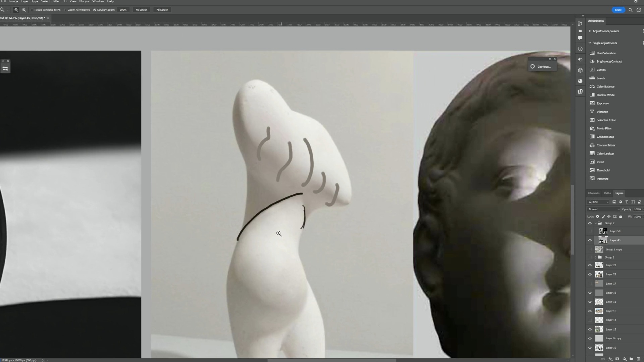Show Layer 50 visibility box
Image resolution: width=644 pixels, height=362 pixels.
[x=590, y=231]
